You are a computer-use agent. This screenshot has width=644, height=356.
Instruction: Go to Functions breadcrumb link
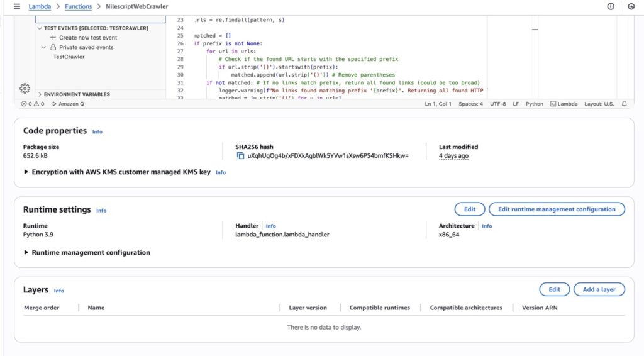(x=78, y=6)
